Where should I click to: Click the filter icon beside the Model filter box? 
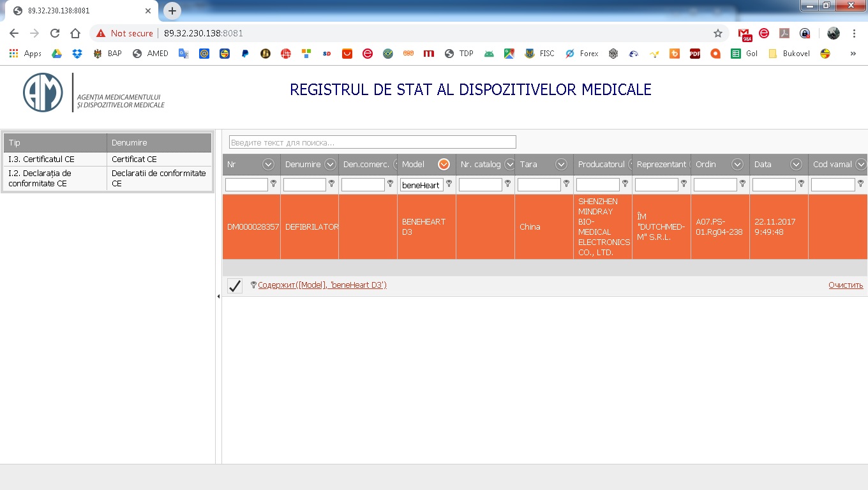coord(449,184)
